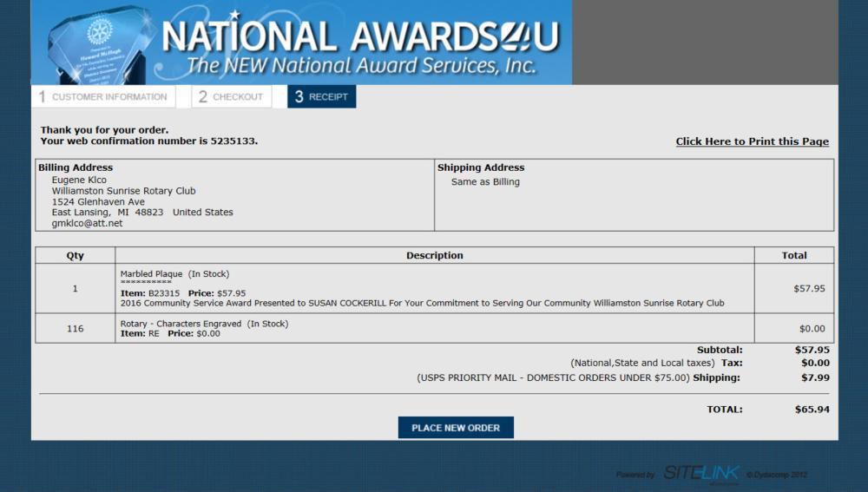Select the engraving text for Susan Cockerill
This screenshot has width=868, height=492.
coord(422,304)
